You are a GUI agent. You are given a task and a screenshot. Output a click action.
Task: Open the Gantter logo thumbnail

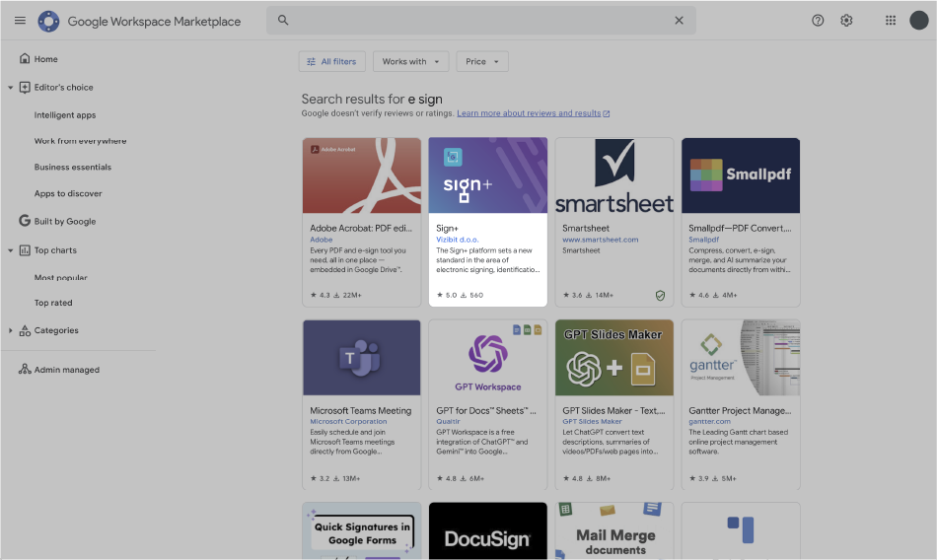click(x=741, y=358)
